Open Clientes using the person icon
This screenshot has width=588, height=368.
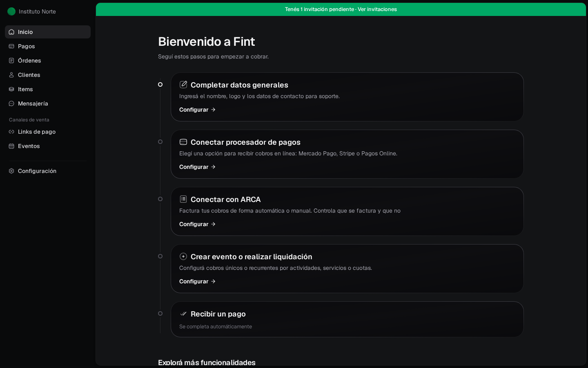[11, 75]
